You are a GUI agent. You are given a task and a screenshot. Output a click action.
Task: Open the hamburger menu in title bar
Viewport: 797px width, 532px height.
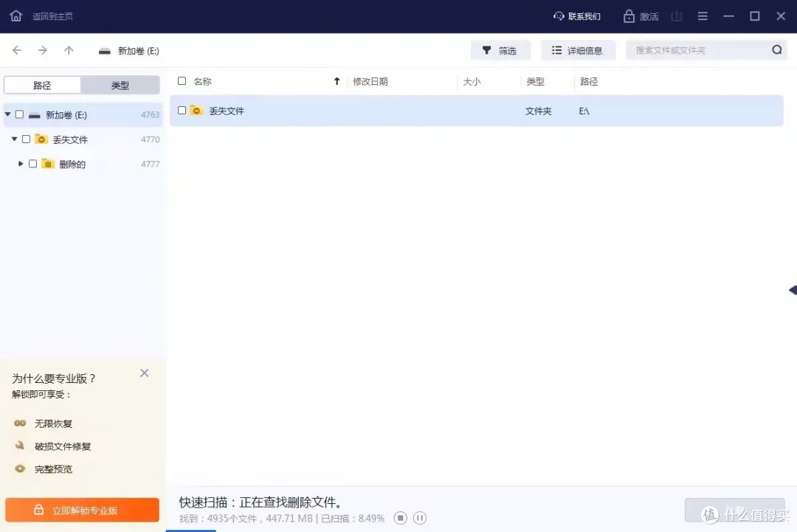(x=703, y=16)
